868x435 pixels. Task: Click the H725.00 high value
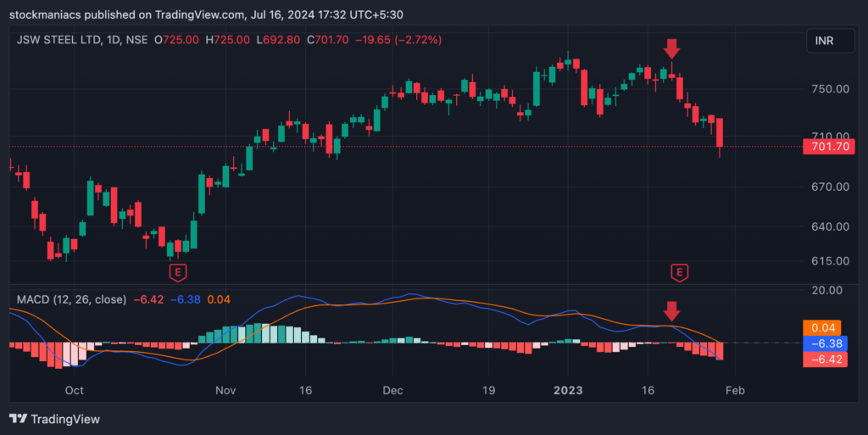[227, 40]
